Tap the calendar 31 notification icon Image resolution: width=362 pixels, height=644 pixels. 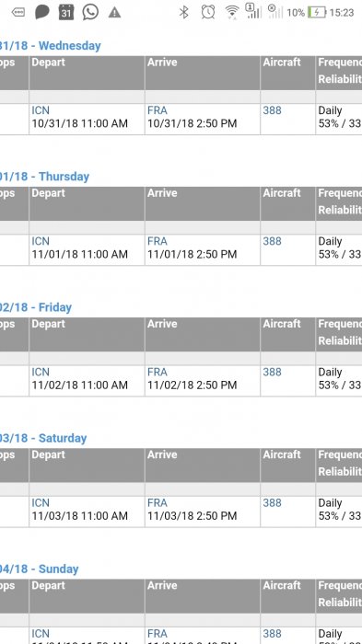pos(66,12)
